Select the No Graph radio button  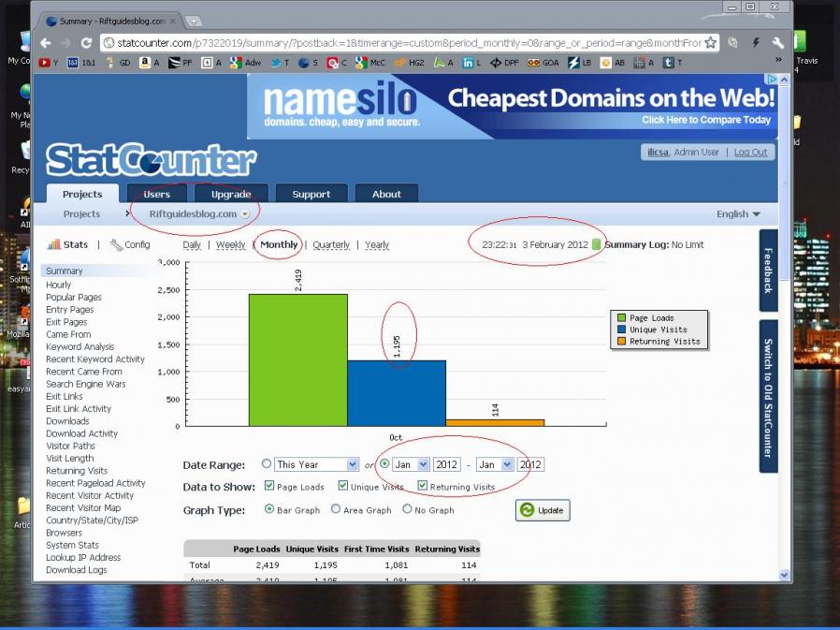407,509
